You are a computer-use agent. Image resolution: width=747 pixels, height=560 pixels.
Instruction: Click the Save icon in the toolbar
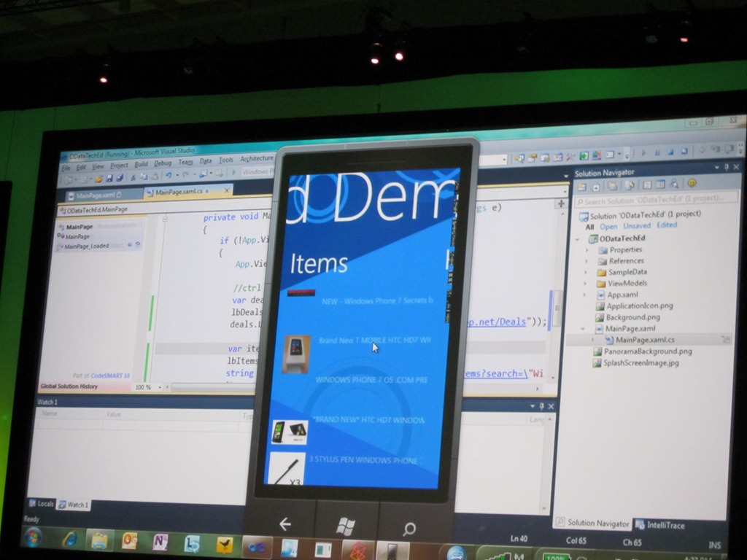(110, 178)
